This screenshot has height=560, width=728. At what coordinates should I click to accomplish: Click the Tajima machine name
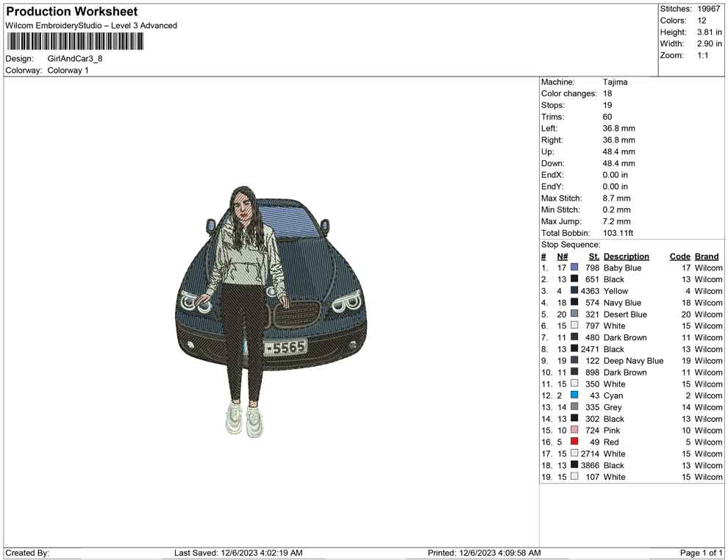pos(615,82)
